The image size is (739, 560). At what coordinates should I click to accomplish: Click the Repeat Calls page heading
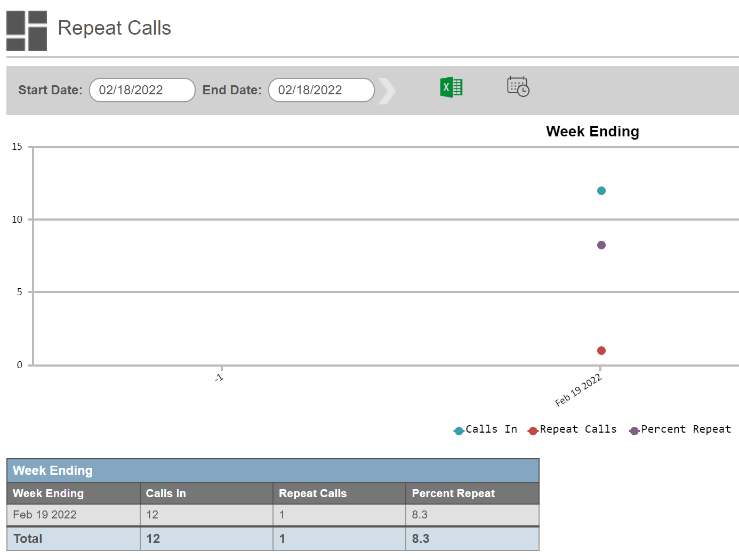114,28
